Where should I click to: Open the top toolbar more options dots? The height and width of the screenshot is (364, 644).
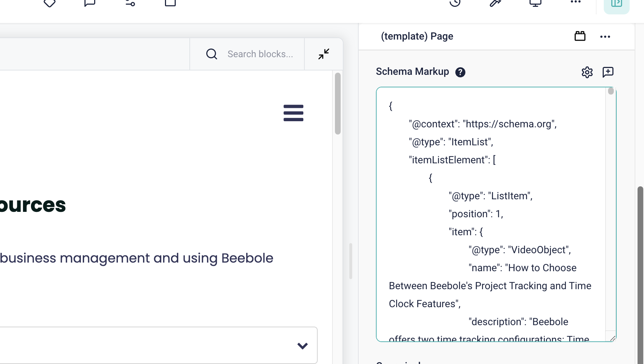click(576, 2)
